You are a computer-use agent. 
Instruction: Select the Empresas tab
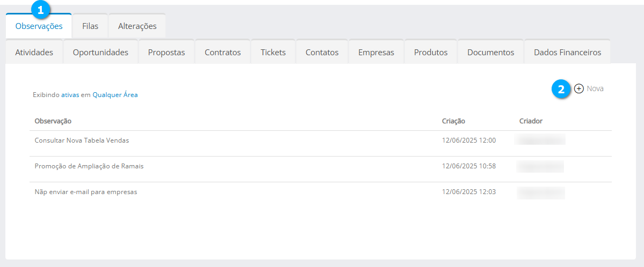coord(376,52)
